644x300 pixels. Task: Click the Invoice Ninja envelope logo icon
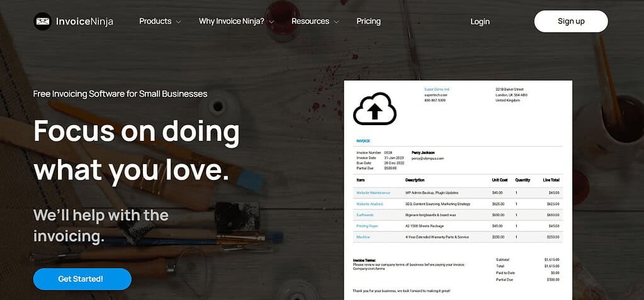click(x=42, y=21)
